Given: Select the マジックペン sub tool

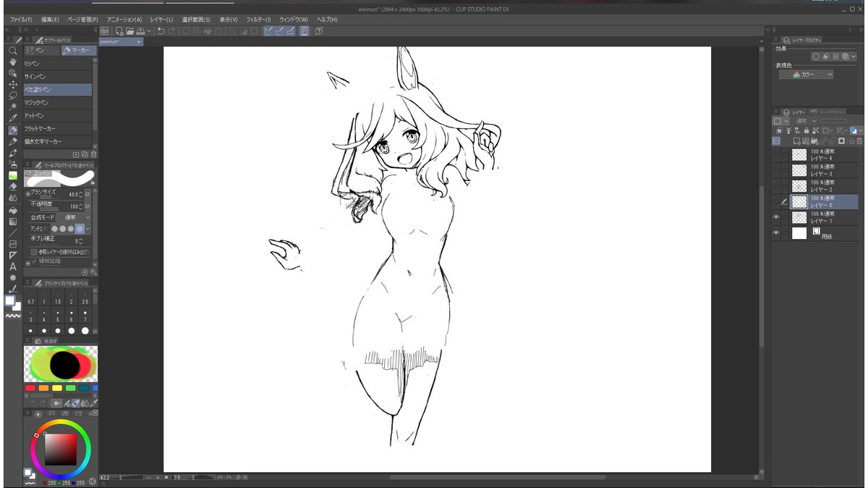Looking at the screenshot, I should (x=58, y=102).
